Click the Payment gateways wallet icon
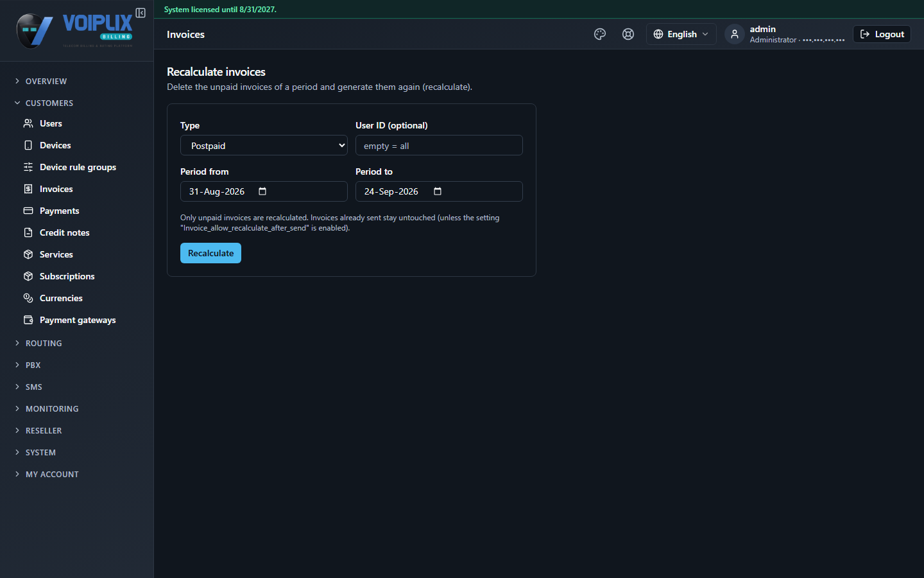Viewport: 924px width, 578px height. pos(28,320)
